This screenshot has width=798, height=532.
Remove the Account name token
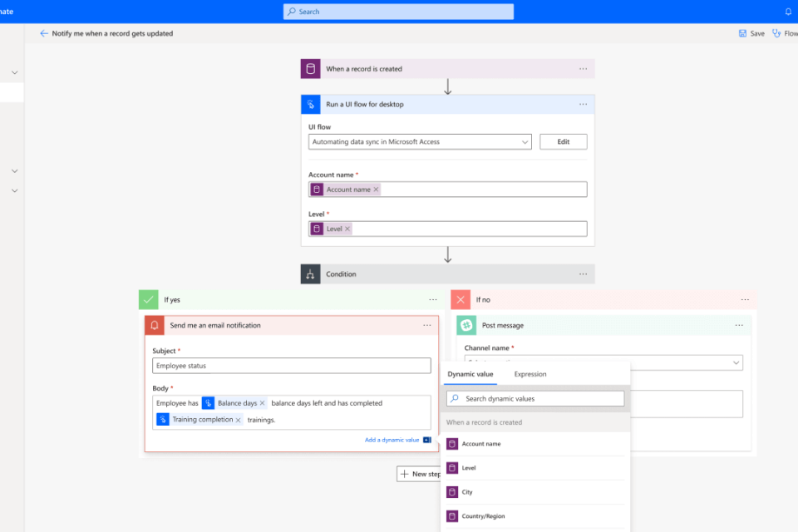(x=376, y=190)
